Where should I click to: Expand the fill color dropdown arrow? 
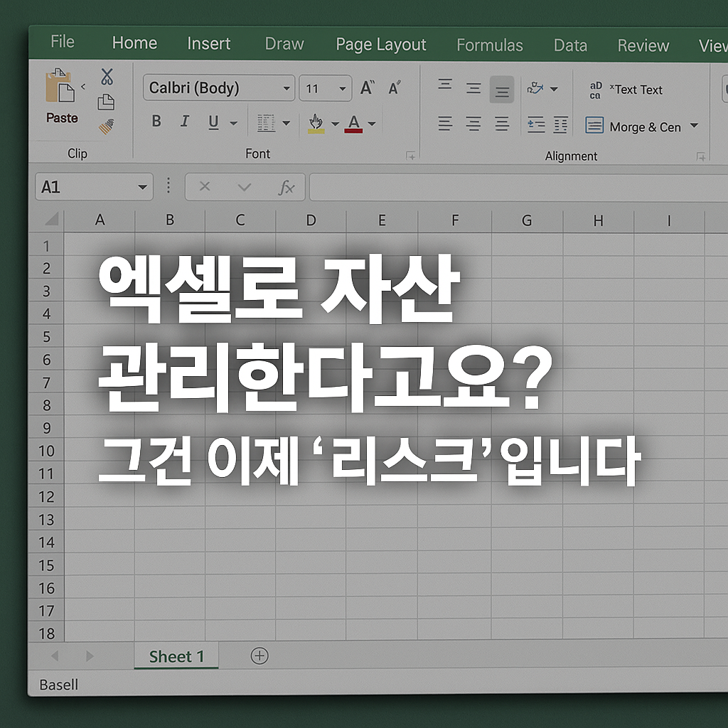336,124
